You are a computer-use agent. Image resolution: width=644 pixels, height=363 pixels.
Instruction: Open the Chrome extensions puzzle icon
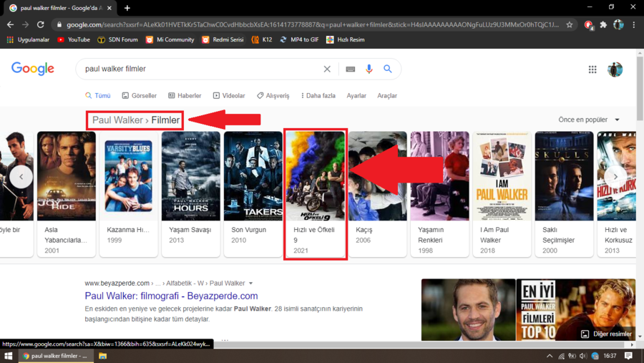point(603,24)
